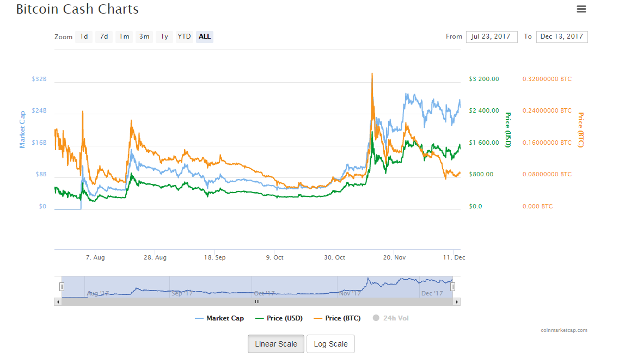The width and height of the screenshot is (625, 364).
Task: Click the 0.16000000 BTC axis label
Action: pyautogui.click(x=547, y=143)
